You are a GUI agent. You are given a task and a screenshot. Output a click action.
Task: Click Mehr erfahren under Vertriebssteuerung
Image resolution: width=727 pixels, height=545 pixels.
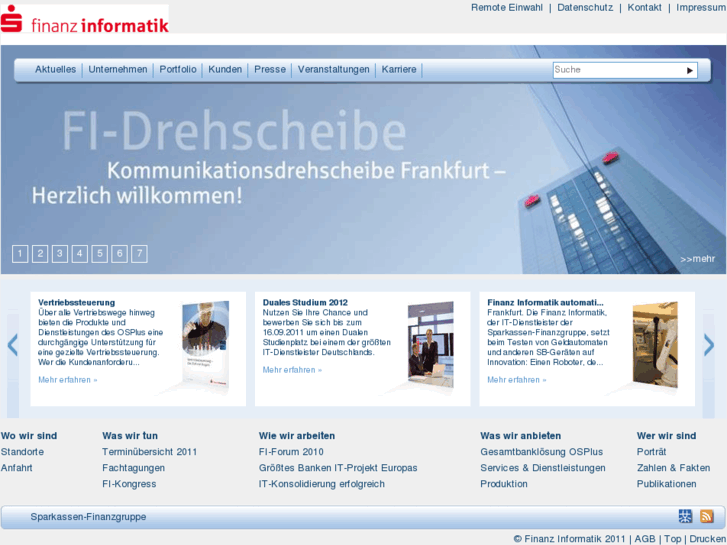(x=68, y=380)
